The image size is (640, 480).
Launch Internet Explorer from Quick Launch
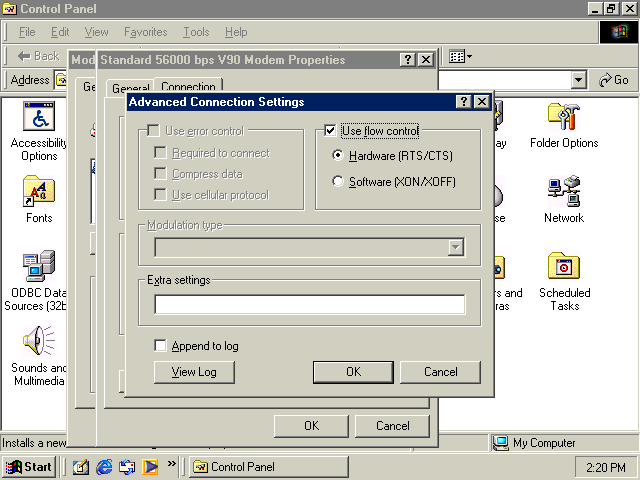point(104,467)
